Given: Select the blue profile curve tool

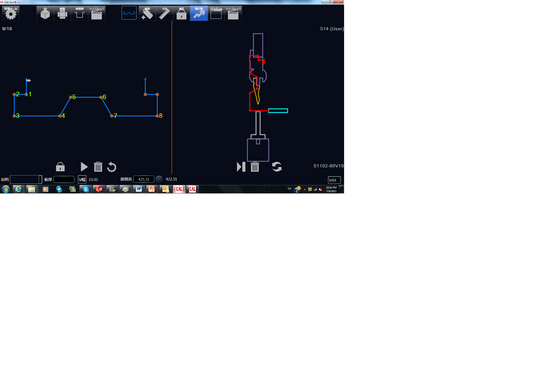Looking at the screenshot, I should (x=129, y=14).
